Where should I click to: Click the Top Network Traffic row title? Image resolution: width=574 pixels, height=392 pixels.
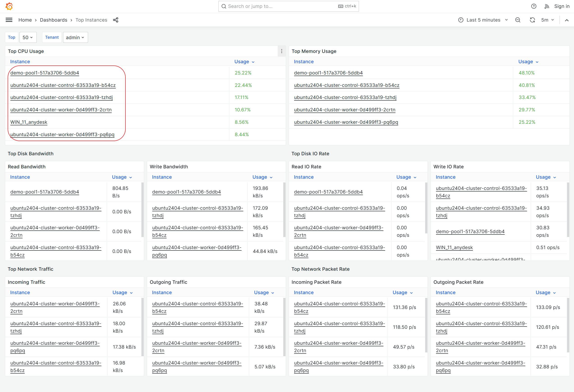31,269
